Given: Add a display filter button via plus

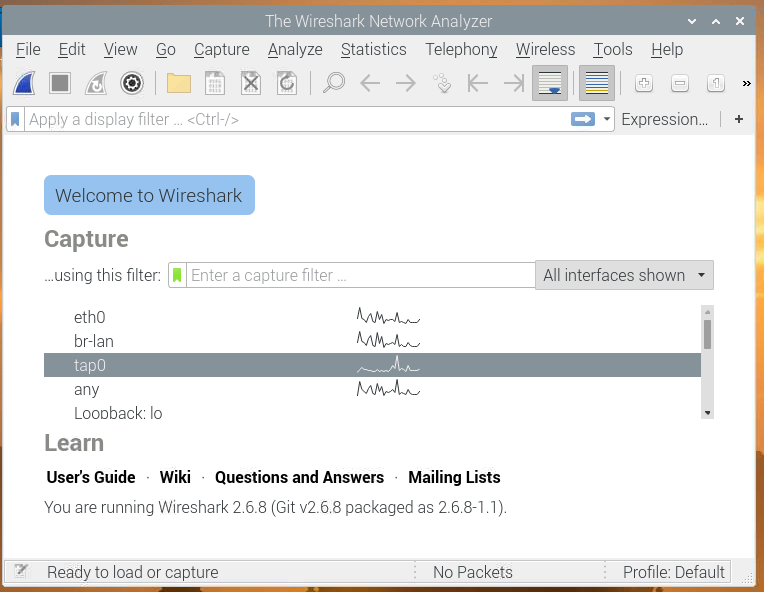Looking at the screenshot, I should pyautogui.click(x=739, y=119).
